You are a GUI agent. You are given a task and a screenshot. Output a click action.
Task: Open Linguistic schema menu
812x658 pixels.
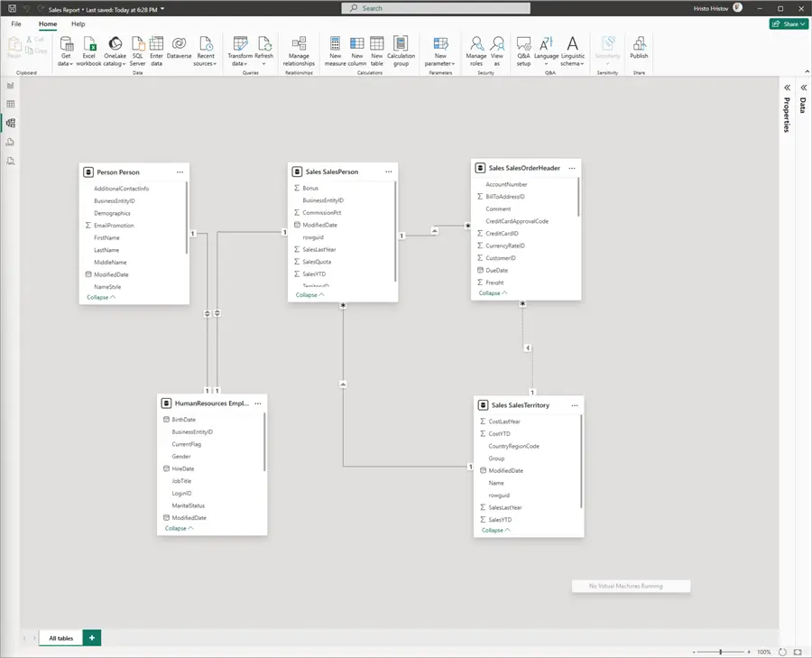572,51
